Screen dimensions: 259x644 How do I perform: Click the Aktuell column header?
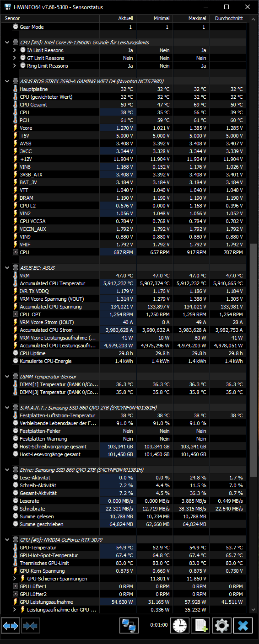(x=118, y=19)
